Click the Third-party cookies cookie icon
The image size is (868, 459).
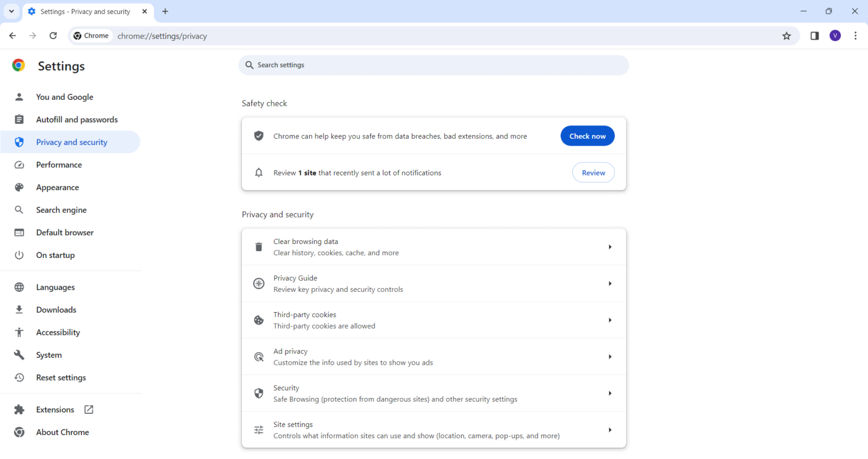pos(259,320)
